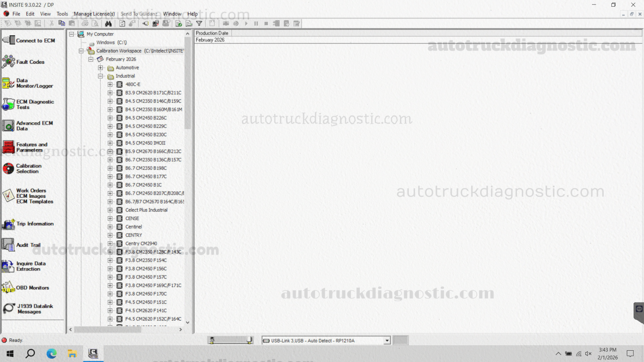Viewport: 644px width, 362px height.
Task: Collapse the Calibration Workspace node
Action: click(81, 51)
